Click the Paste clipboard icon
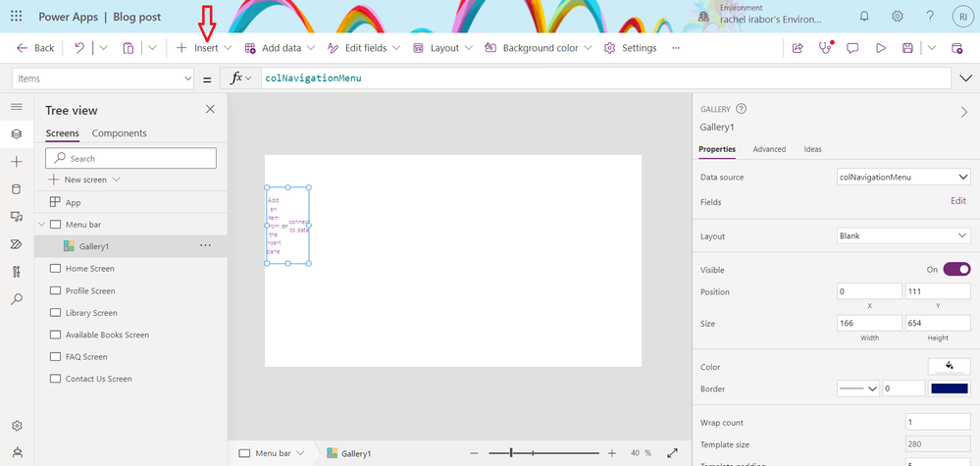This screenshot has width=980, height=466. (x=129, y=48)
